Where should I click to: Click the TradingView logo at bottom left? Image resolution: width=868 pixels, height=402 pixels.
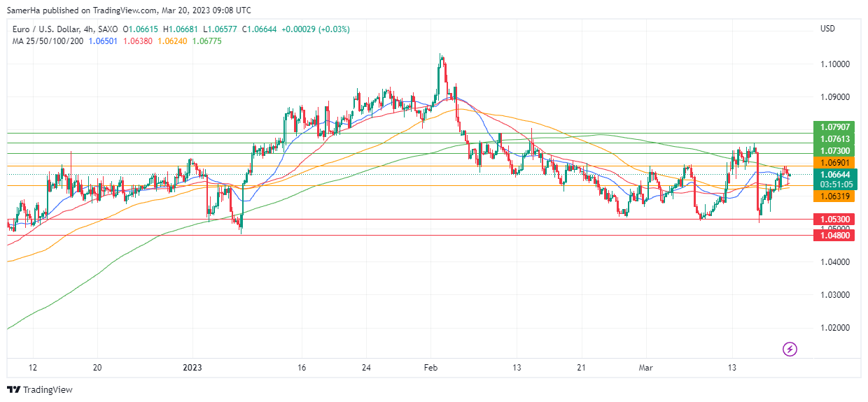pos(40,389)
